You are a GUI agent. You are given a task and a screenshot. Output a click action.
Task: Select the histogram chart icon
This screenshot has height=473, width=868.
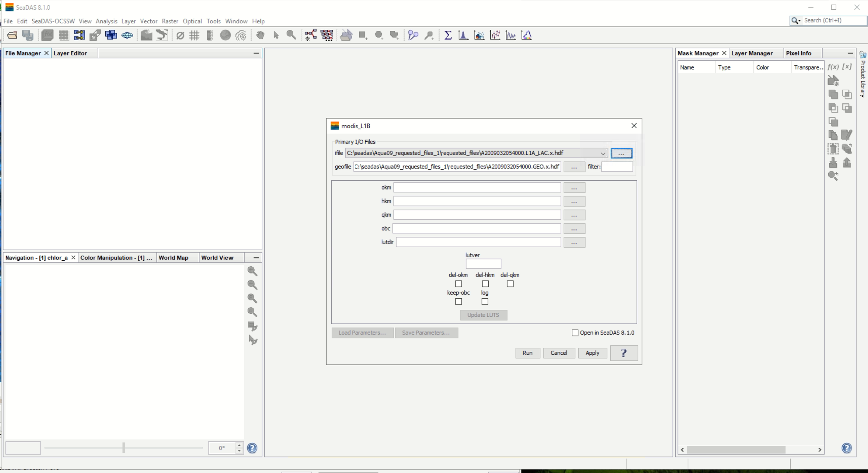(463, 36)
